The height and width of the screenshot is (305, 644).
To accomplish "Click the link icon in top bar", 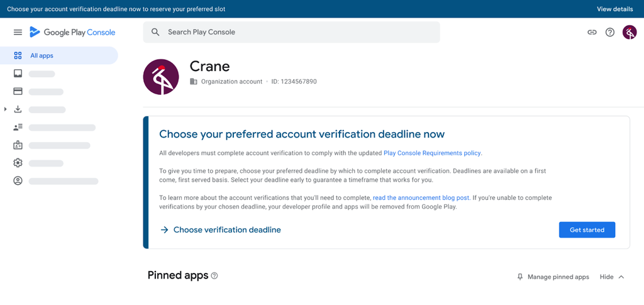I will [592, 32].
